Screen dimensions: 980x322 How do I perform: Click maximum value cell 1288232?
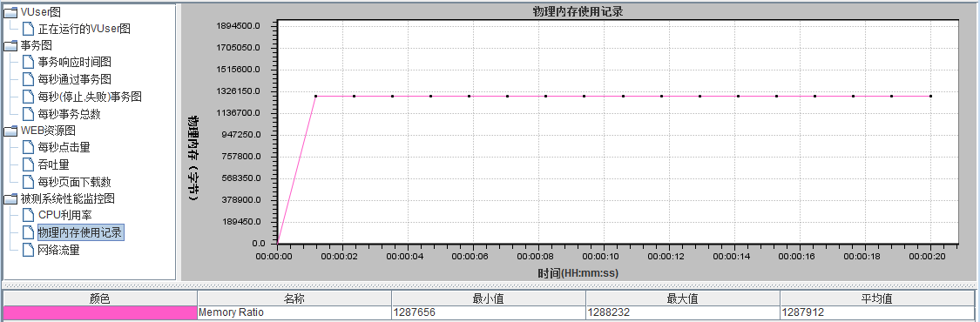tap(682, 312)
